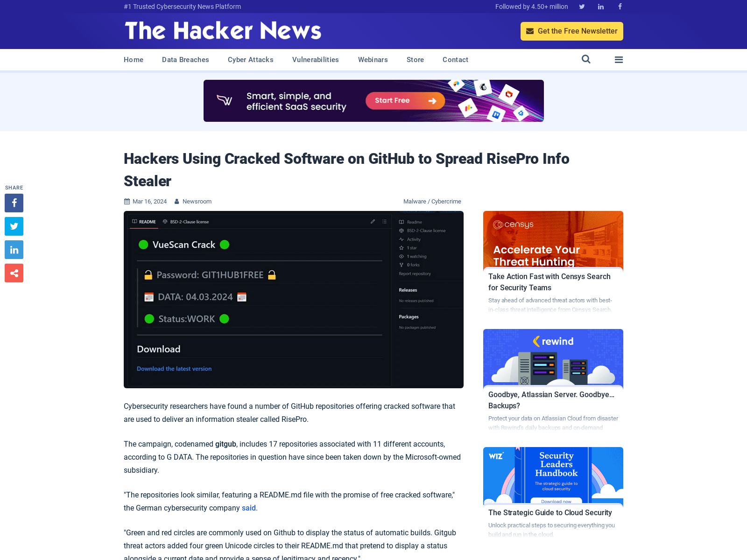Open The Strategic Guide to Cloud Security link
The height and width of the screenshot is (560, 747).
pos(550,513)
